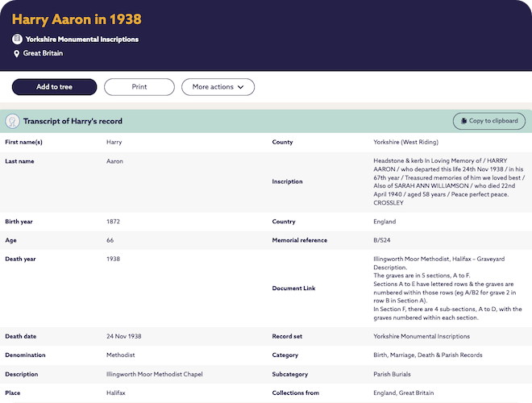Click the transcript icon next to Transcript heading
This screenshot has height=403, width=532.
[x=12, y=121]
